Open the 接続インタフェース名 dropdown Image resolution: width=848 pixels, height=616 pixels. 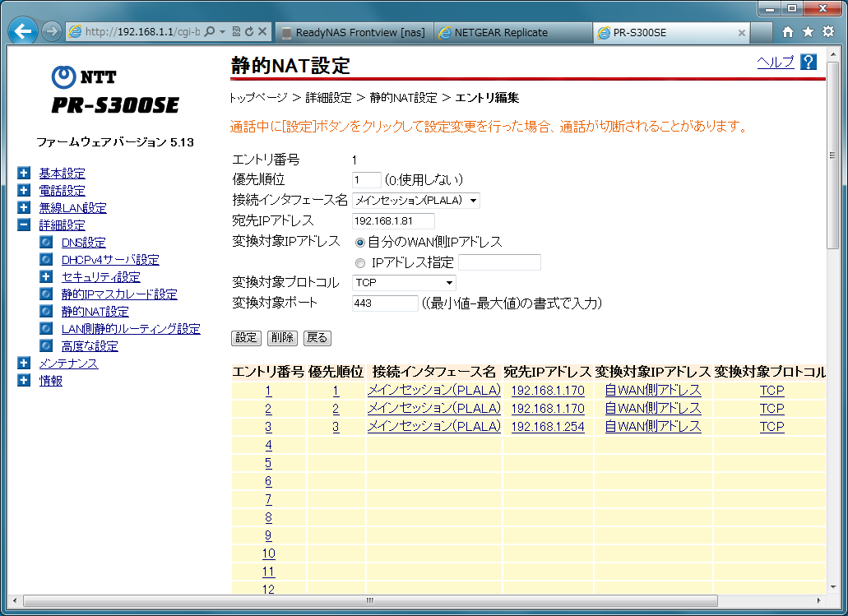pyautogui.click(x=416, y=201)
